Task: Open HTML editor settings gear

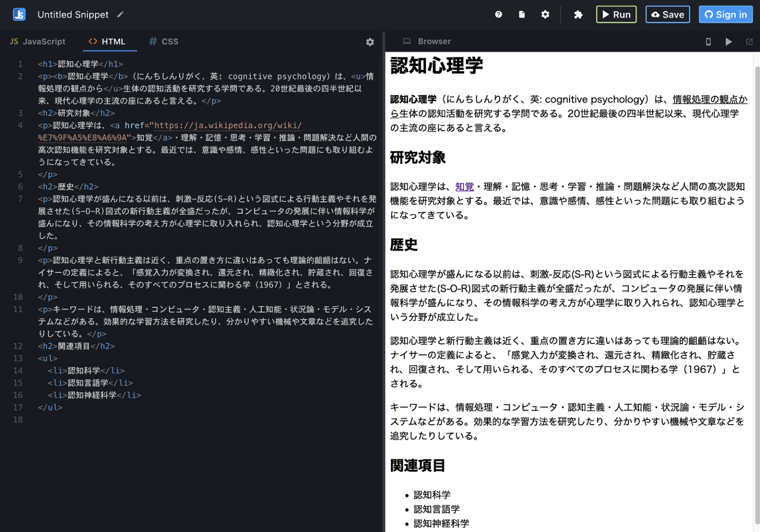Action: [x=370, y=42]
